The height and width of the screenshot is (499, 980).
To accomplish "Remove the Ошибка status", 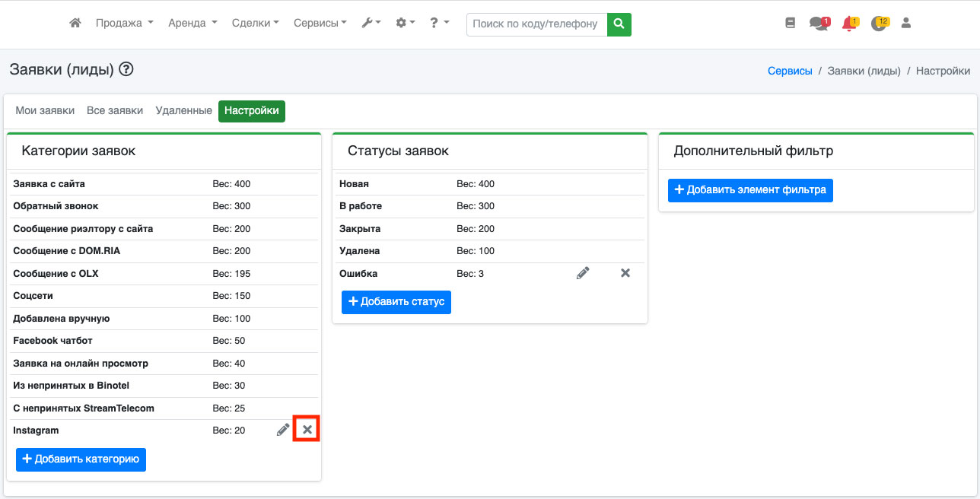I will (x=625, y=273).
